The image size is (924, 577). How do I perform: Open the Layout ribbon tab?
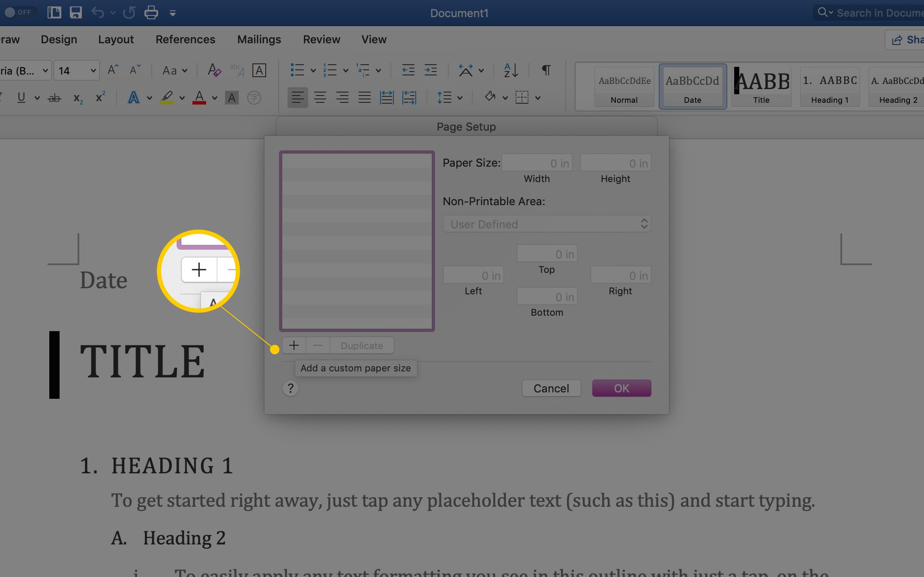(x=116, y=39)
